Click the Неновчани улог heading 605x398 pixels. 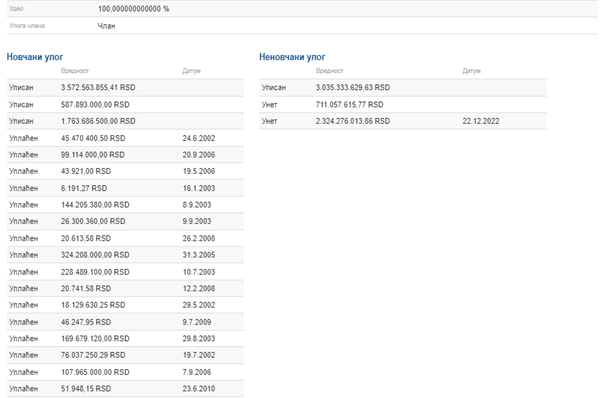[292, 57]
